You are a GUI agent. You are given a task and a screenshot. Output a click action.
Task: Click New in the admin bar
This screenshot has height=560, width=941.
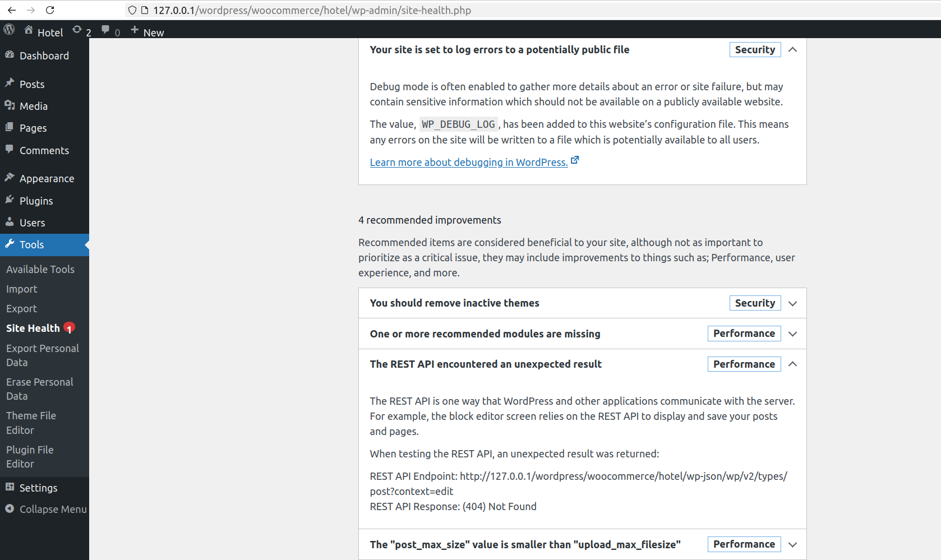(x=154, y=33)
